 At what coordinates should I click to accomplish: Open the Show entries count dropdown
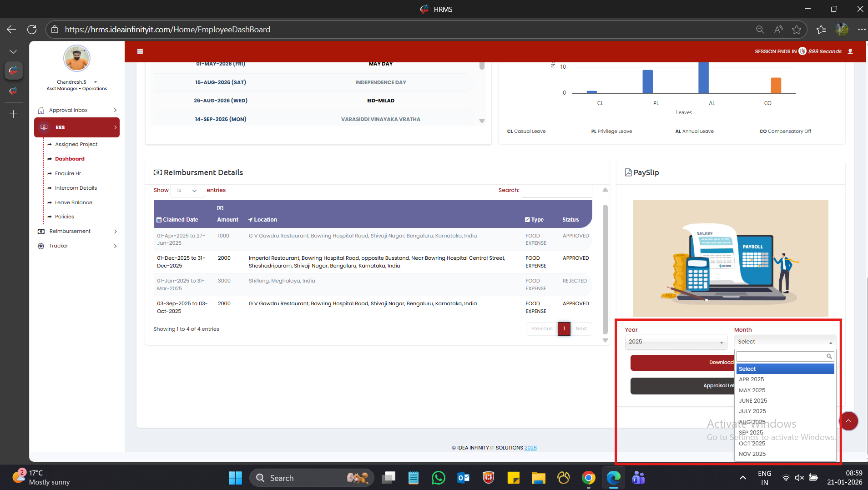pyautogui.click(x=187, y=191)
